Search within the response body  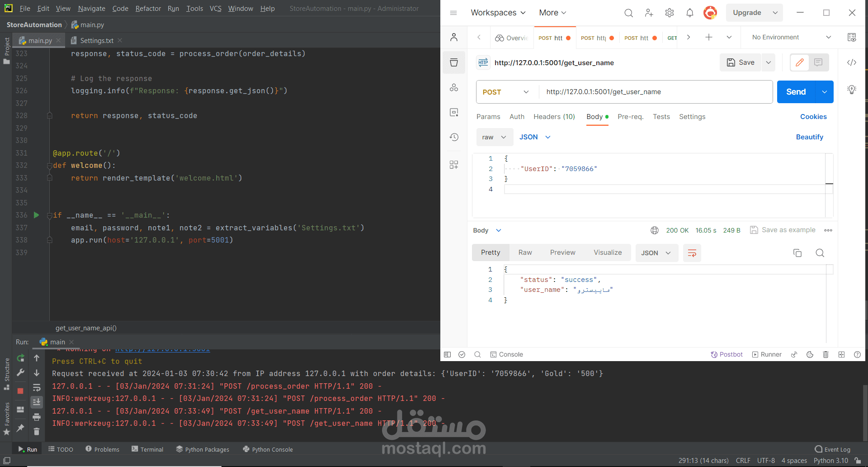point(820,253)
